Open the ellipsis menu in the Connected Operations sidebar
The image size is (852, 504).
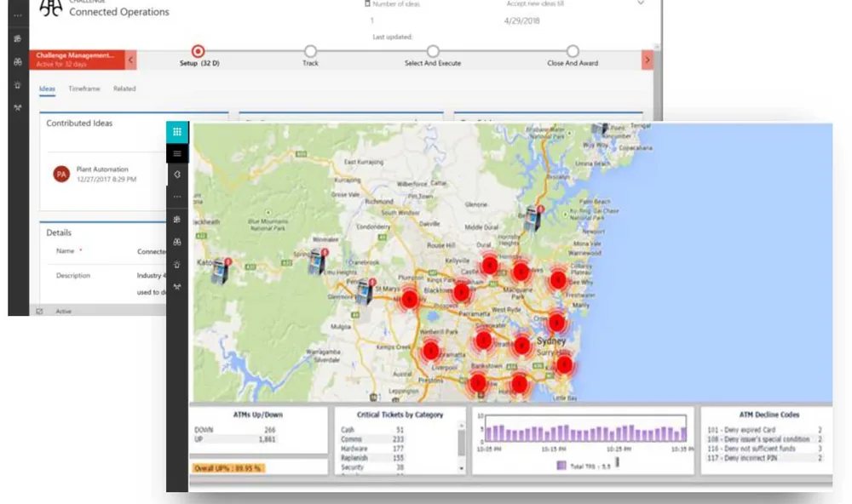[18, 15]
